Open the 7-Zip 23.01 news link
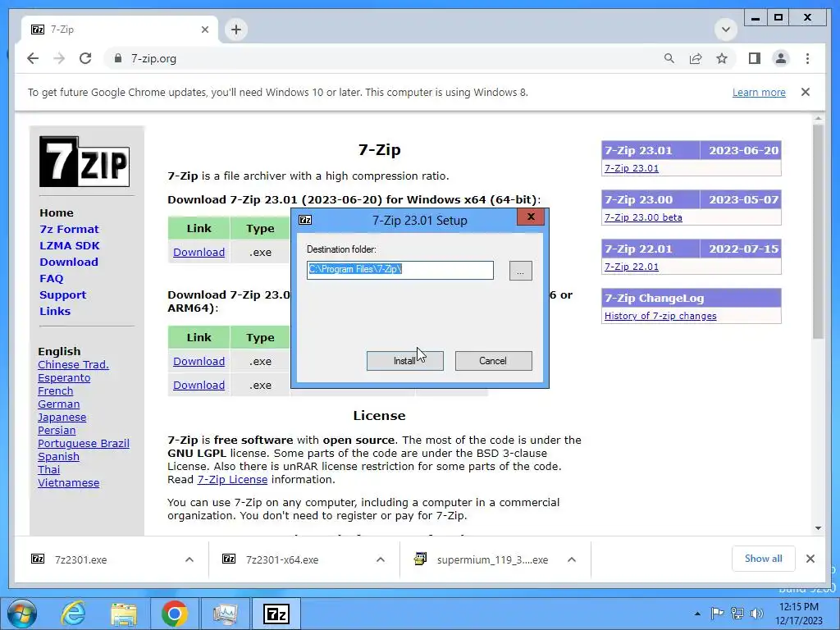The width and height of the screenshot is (840, 630). coord(632,168)
